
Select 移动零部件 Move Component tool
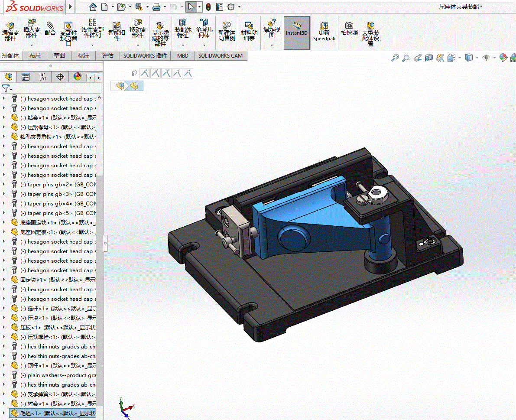138,29
